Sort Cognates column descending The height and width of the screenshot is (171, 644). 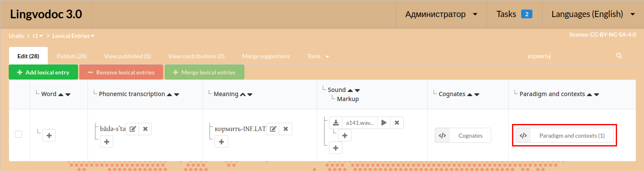point(477,94)
